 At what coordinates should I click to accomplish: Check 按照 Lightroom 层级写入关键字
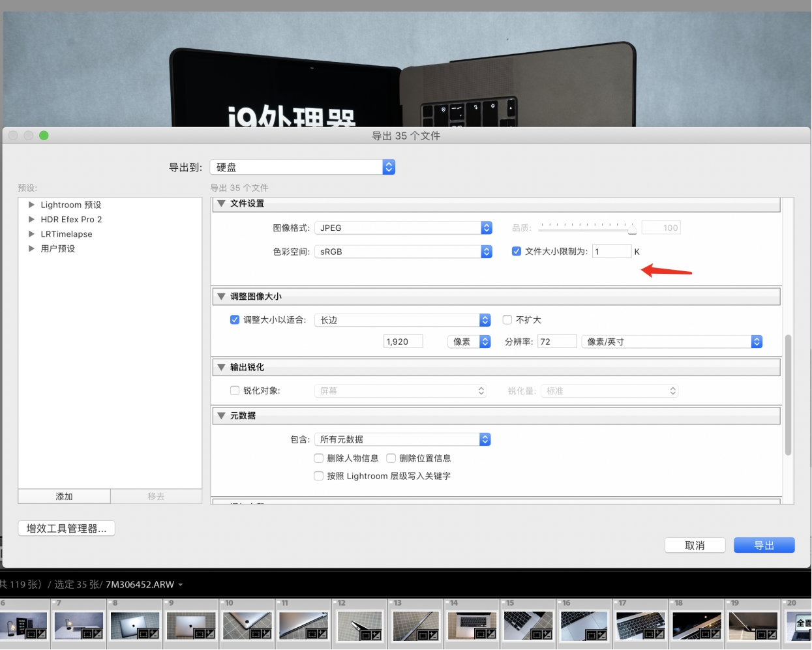318,476
